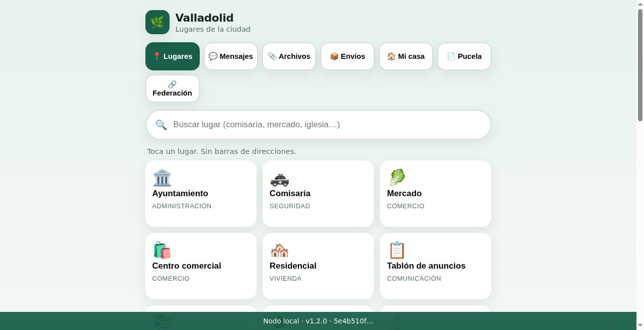This screenshot has width=644, height=330.
Task: Click the paperclip icon on Archivos
Action: 272,56
